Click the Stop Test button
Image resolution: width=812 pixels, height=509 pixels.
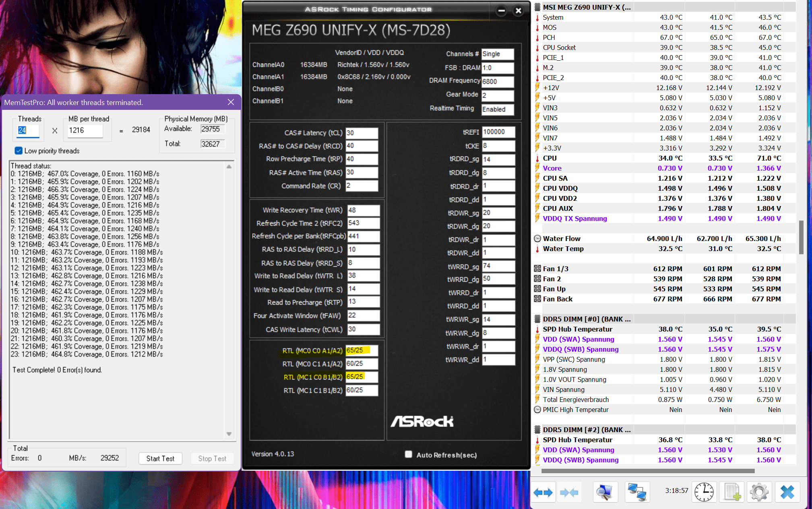(212, 459)
